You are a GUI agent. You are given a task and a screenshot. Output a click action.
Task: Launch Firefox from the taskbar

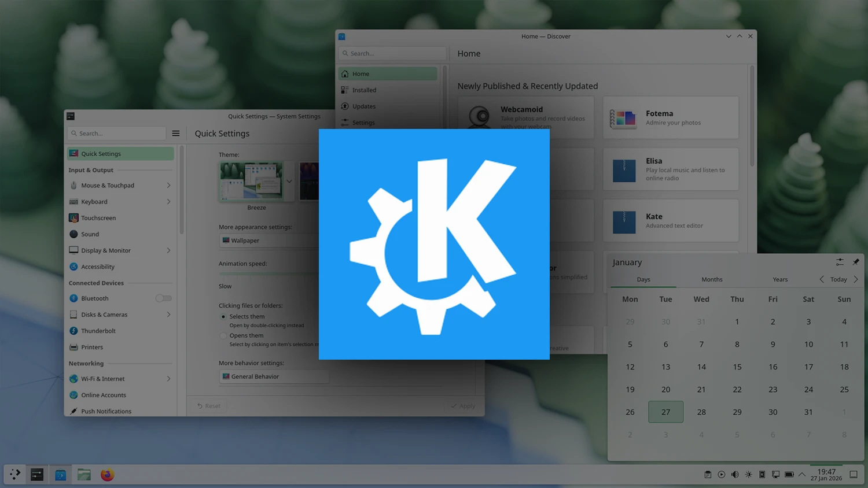pyautogui.click(x=107, y=475)
